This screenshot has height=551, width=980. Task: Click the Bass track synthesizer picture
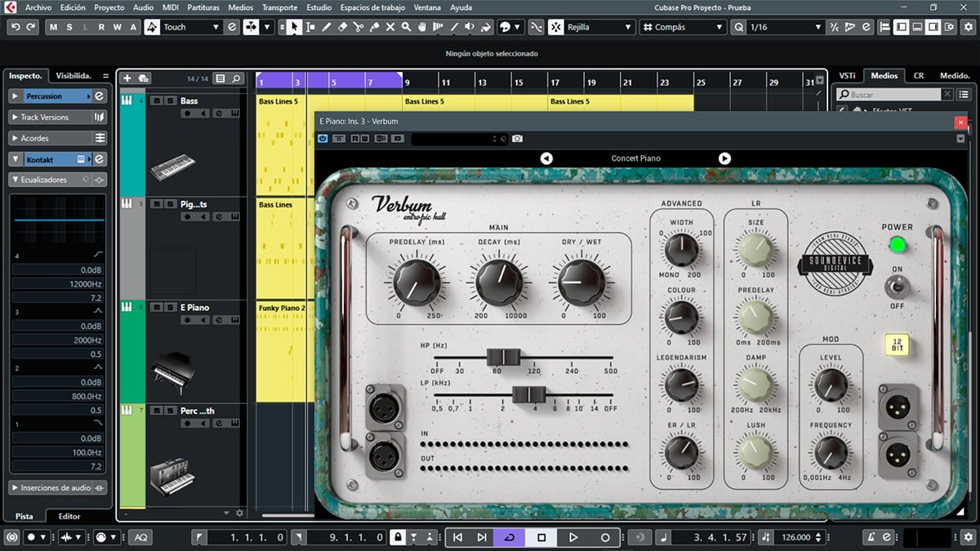point(173,168)
